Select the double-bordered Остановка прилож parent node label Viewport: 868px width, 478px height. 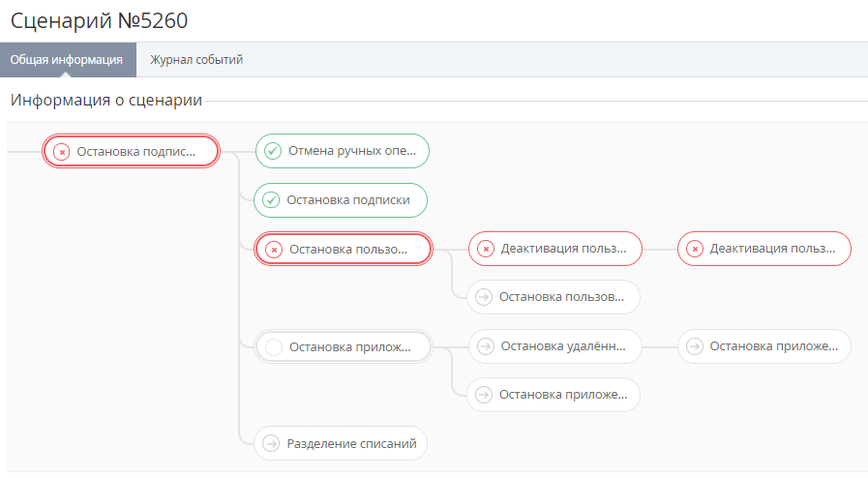click(x=350, y=346)
